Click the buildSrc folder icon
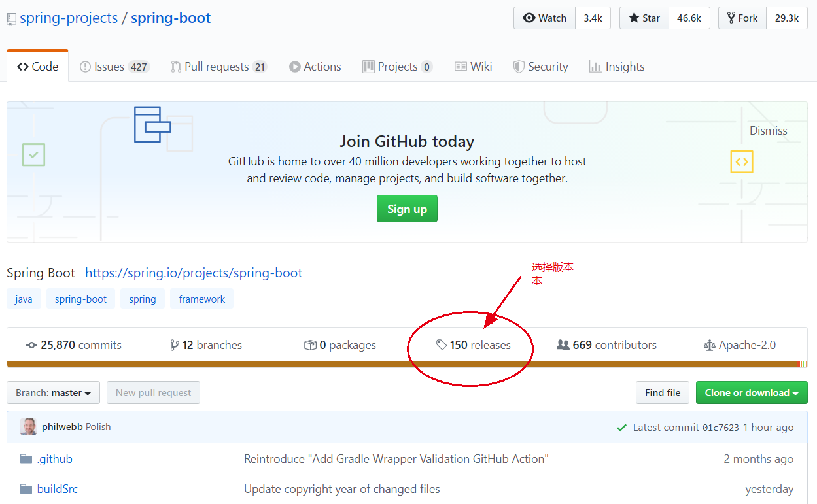Viewport: 817px width, 504px height. tap(26, 489)
